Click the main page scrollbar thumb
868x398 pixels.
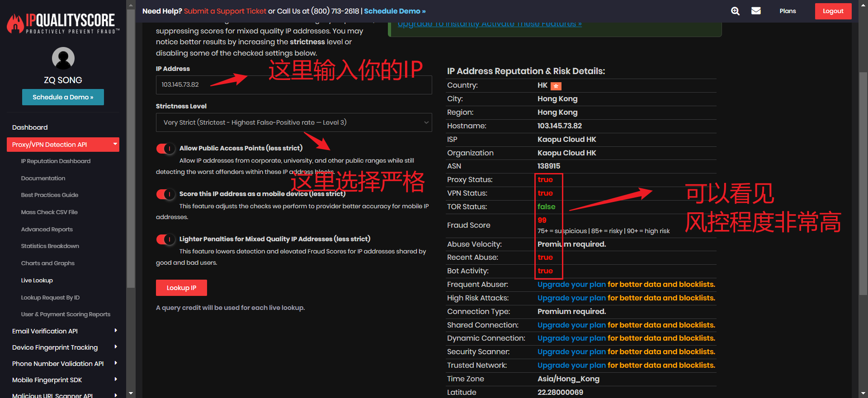(863, 183)
